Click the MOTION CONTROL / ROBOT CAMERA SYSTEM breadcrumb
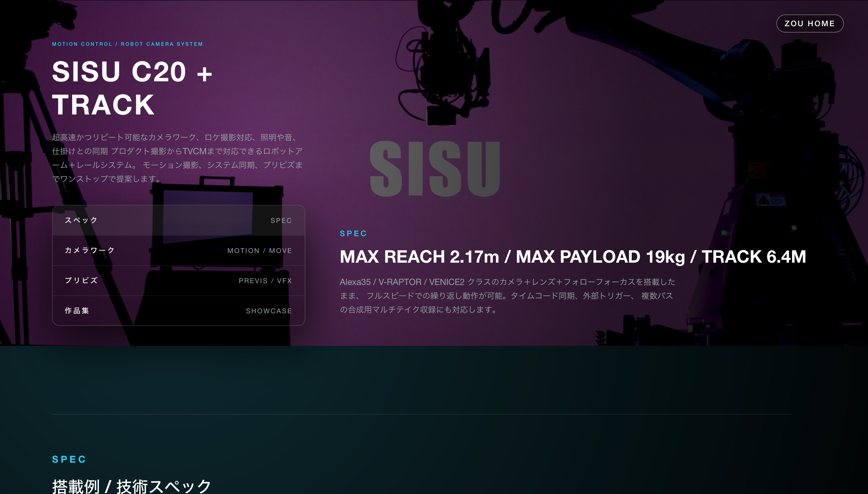The height and width of the screenshot is (494, 868). pyautogui.click(x=127, y=44)
